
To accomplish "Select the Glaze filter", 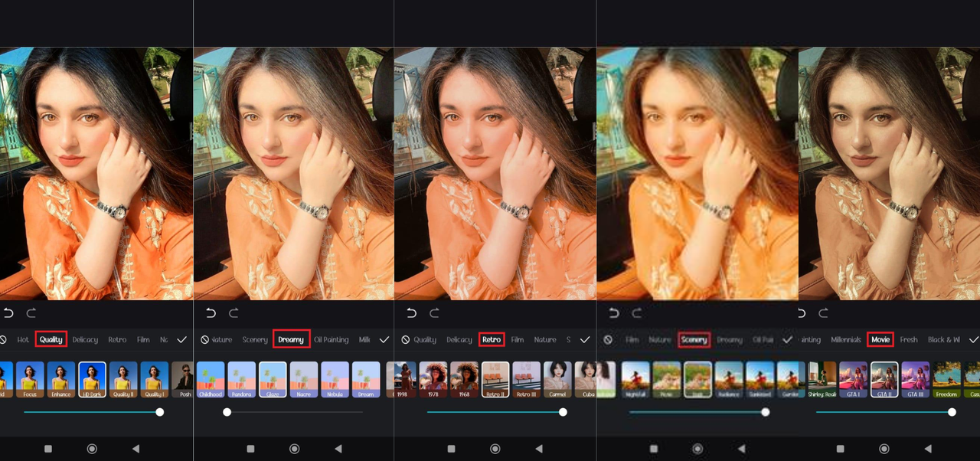I will pyautogui.click(x=273, y=380).
